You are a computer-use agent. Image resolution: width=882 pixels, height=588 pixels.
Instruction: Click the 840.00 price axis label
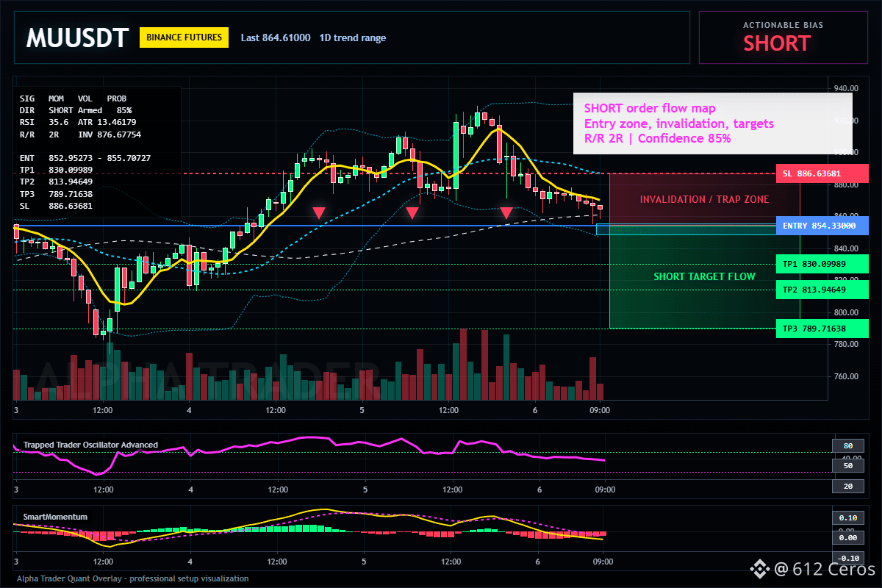845,248
